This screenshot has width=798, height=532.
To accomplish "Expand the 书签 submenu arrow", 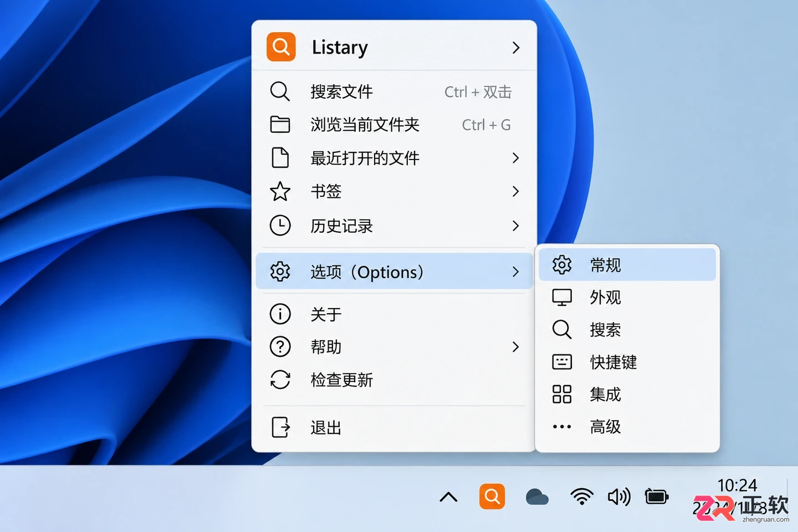I will point(516,191).
